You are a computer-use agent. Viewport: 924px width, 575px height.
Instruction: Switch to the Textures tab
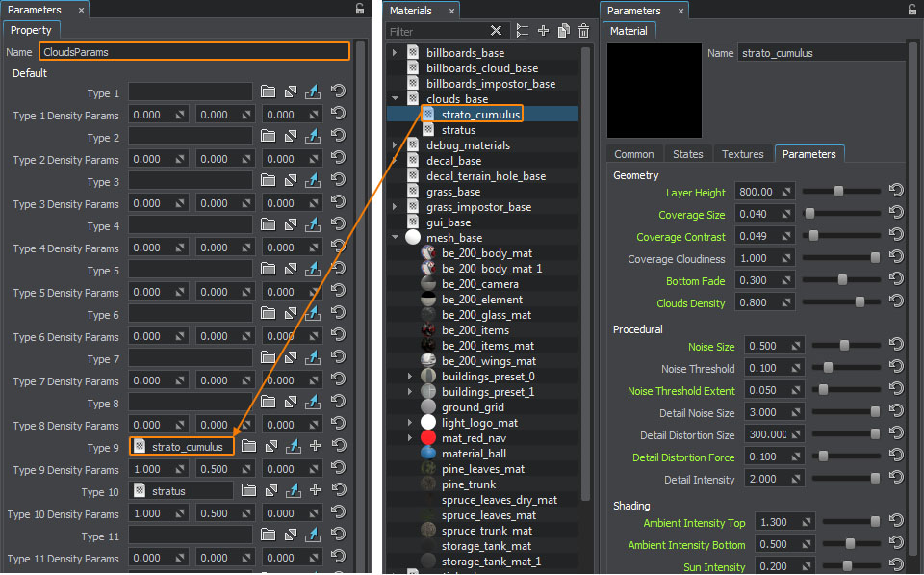[x=742, y=154]
